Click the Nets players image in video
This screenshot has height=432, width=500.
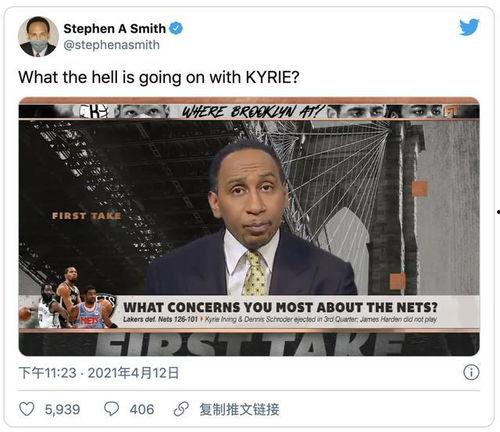(68, 297)
